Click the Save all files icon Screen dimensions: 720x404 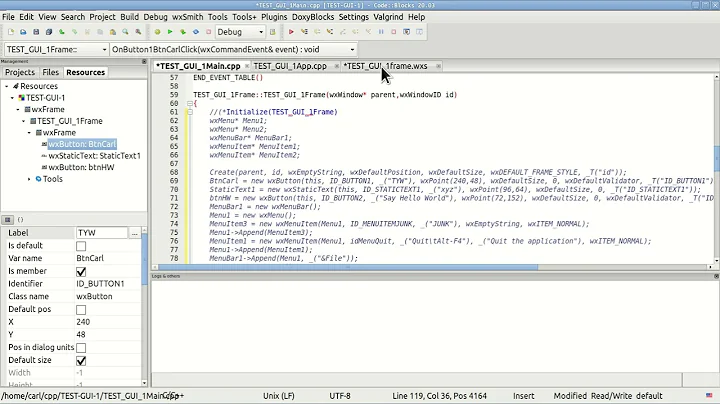tap(49, 32)
